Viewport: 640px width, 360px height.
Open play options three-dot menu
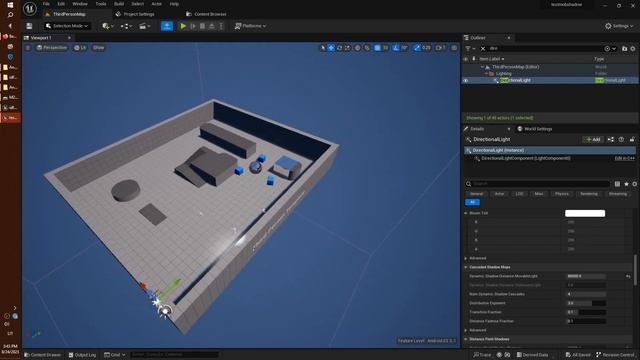pos(221,26)
